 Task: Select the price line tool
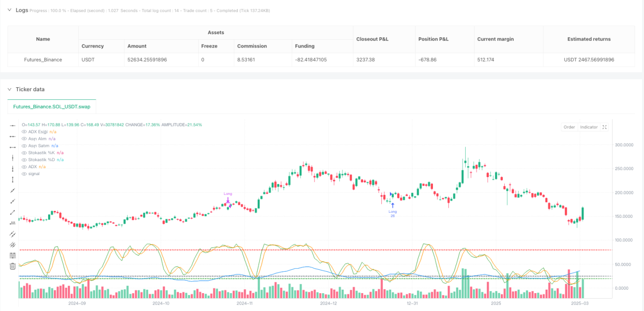[x=13, y=223]
